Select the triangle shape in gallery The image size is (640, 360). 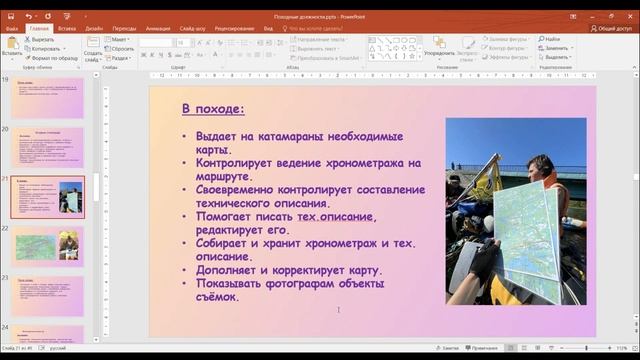coord(372,48)
